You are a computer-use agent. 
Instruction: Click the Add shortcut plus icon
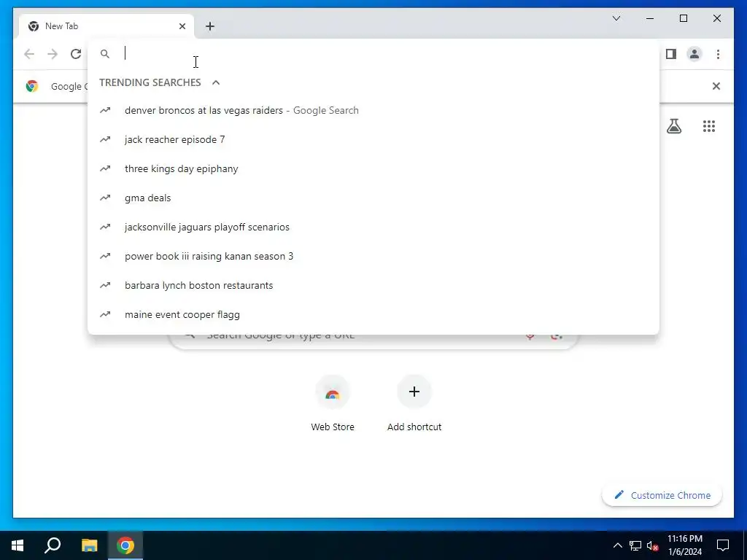coord(414,392)
